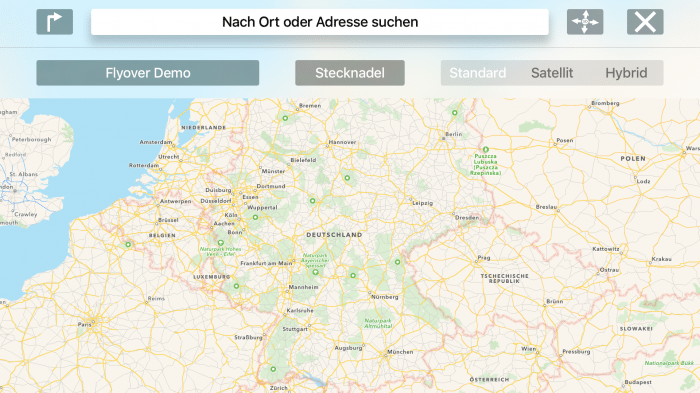Focus the 'Nach Ort oder Adresse suchen' search field
Image resolution: width=700 pixels, height=393 pixels.
tap(320, 22)
